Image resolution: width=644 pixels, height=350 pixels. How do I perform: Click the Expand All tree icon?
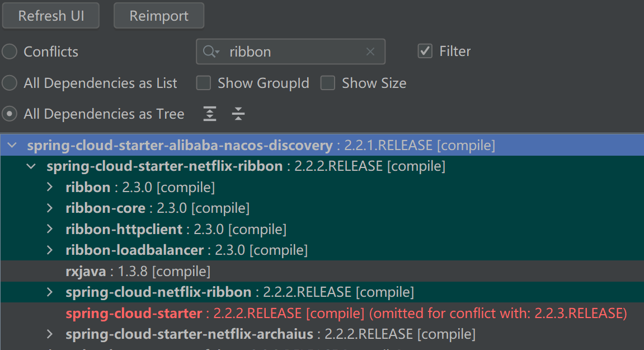coord(209,114)
